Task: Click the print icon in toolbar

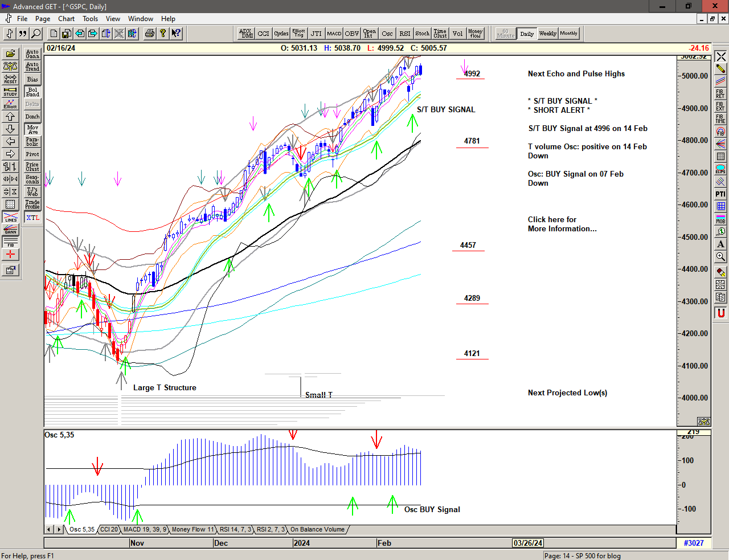Action: (x=149, y=34)
